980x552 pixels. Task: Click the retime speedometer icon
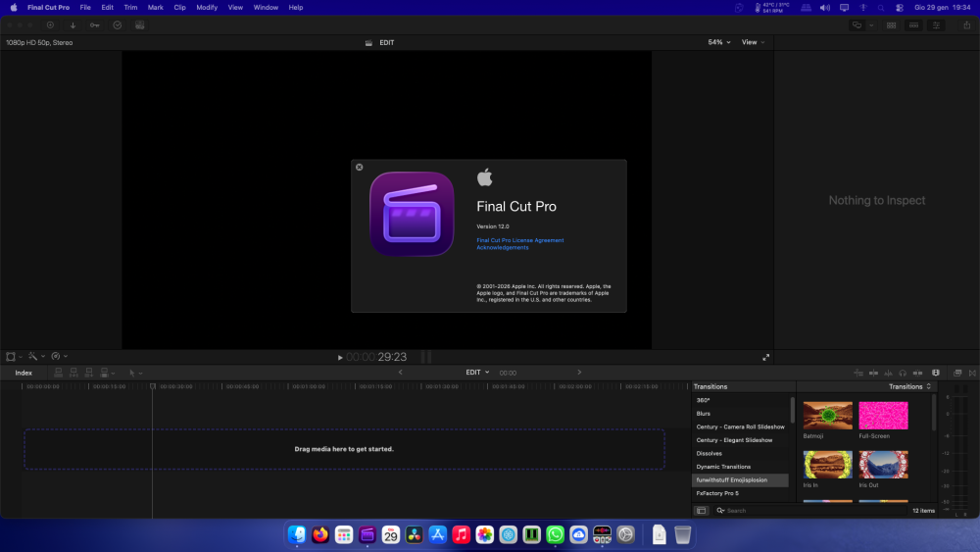point(56,356)
